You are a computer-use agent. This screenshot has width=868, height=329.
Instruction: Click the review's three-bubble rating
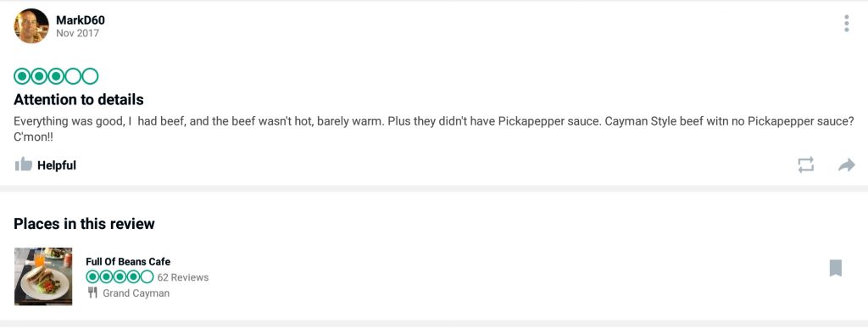(x=56, y=75)
